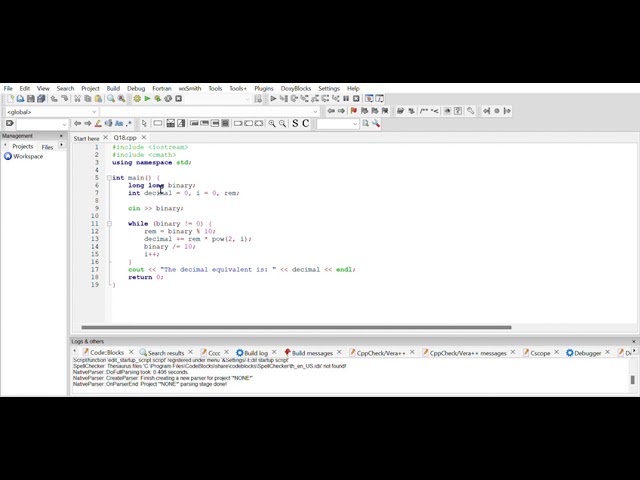Toggle regular expression search option
The image size is (640, 480).
[129, 124]
